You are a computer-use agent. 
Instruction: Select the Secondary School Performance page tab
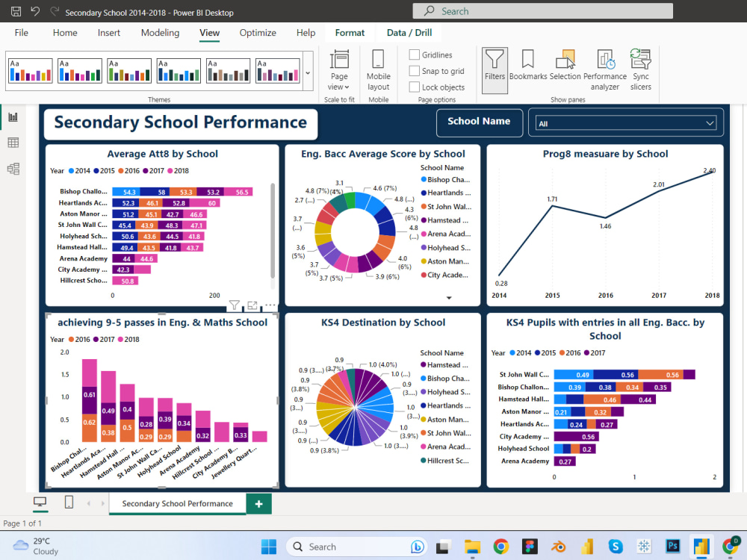click(177, 503)
